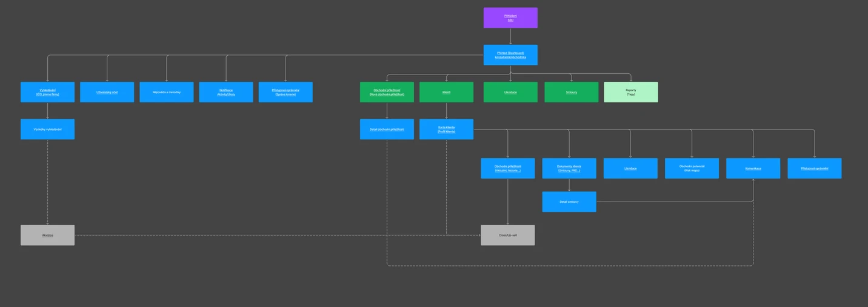This screenshot has height=307, width=868.
Task: Select green Obchodní příležitosti (Nová obchodní příležitost) node
Action: (387, 92)
